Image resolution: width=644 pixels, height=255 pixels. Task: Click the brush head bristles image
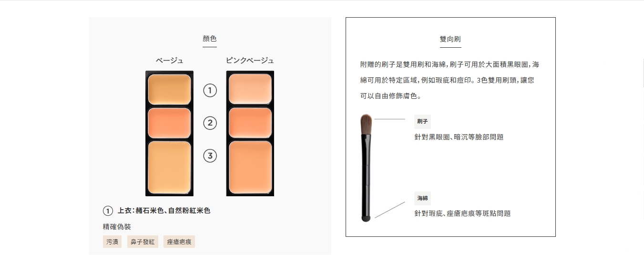pyautogui.click(x=366, y=125)
